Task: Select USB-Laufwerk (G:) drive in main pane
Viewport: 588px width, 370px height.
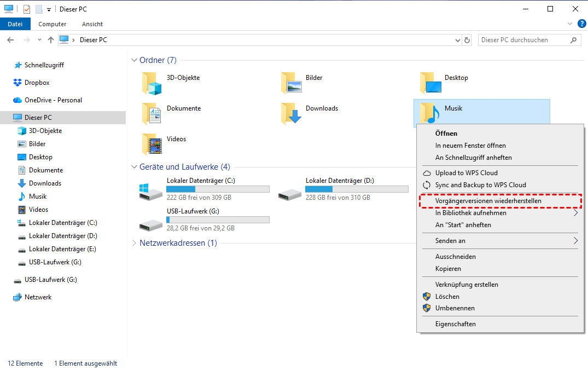Action: pos(150,221)
